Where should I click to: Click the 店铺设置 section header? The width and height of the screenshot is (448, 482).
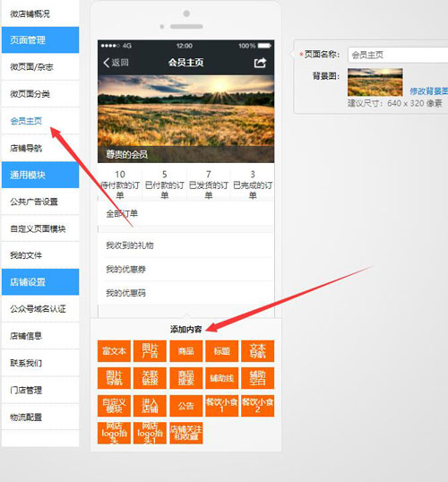click(x=40, y=282)
